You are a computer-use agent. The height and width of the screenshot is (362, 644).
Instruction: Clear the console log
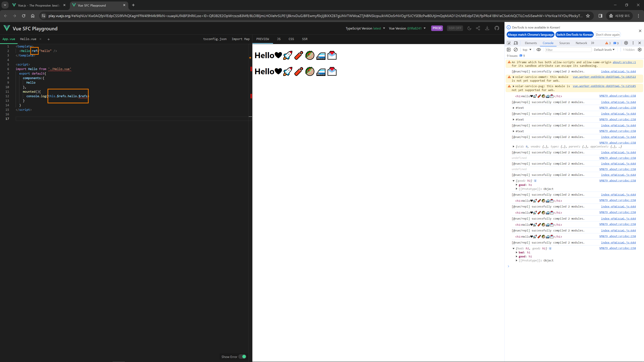[516, 50]
